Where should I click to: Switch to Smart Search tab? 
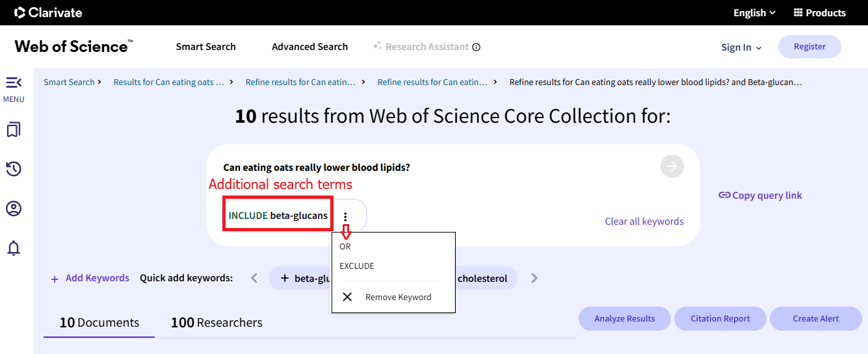pos(205,47)
